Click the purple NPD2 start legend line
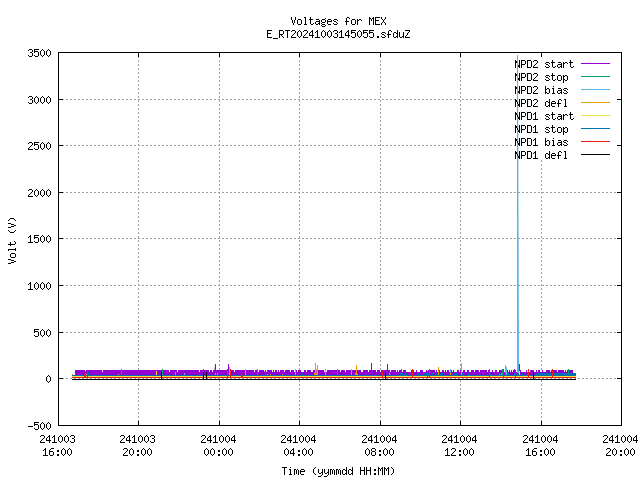The image size is (640, 480). (595, 64)
